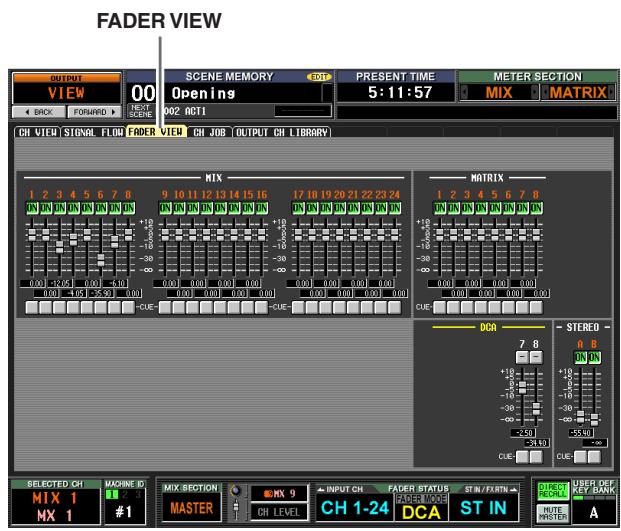Viewport: 621px width, 531px height.
Task: Toggle MIX channel 16 ON button
Action: point(261,208)
